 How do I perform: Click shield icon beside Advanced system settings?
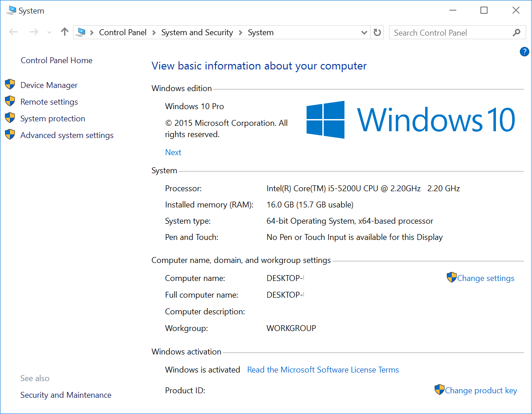(x=10, y=134)
